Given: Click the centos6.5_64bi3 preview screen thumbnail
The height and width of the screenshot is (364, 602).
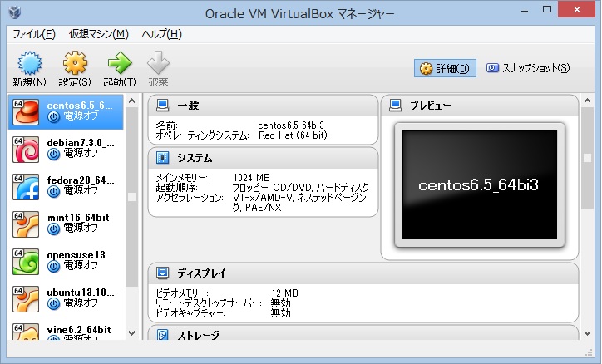Looking at the screenshot, I should [480, 184].
